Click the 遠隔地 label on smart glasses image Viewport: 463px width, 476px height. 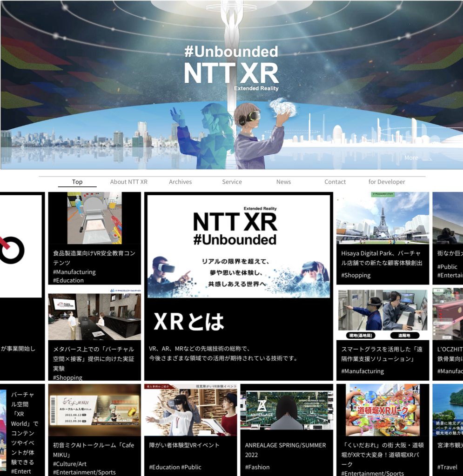[404, 336]
